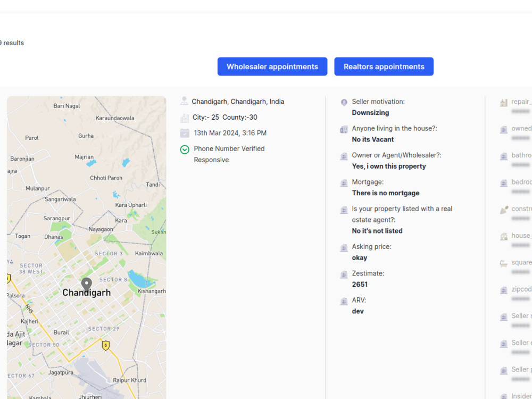Click the icon beside Owner or Agent/Wholesaler

[344, 156]
